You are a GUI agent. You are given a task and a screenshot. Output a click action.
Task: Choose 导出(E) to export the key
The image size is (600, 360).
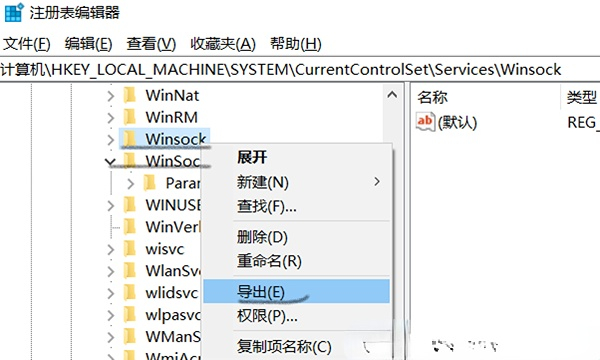point(296,292)
